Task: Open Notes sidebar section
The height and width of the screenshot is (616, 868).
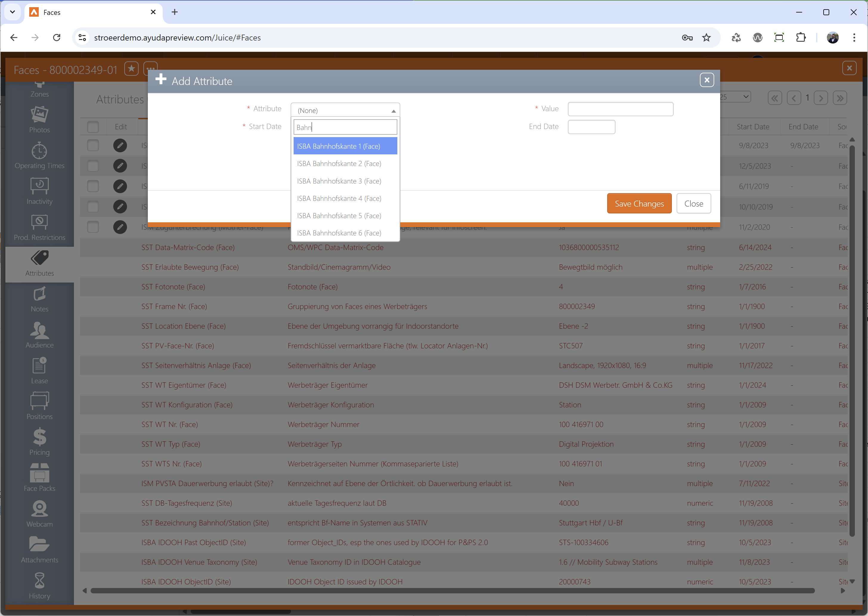Action: 39,299
